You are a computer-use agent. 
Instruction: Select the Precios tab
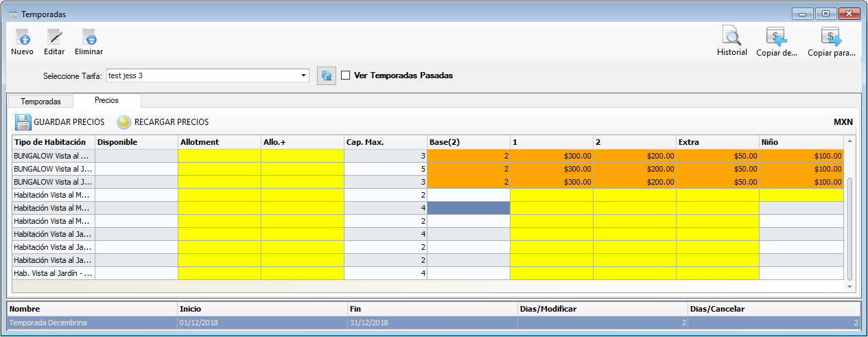(x=106, y=100)
